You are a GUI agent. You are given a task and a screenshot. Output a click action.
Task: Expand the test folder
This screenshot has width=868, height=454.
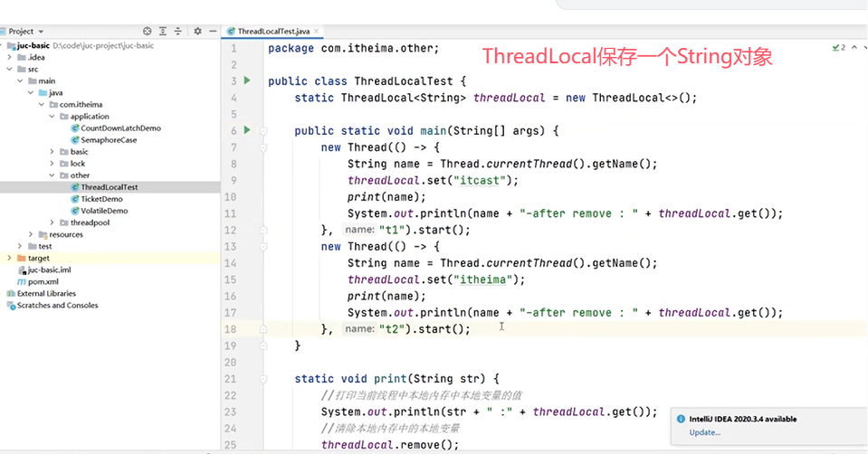coord(20,246)
